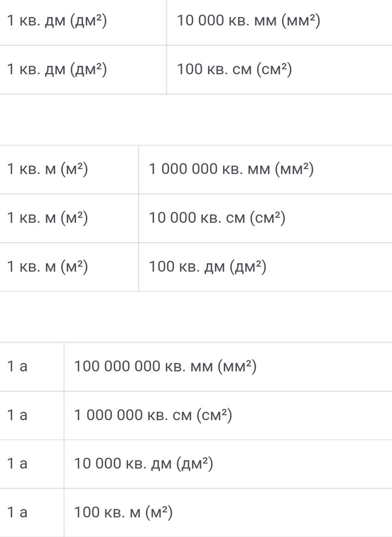Select the cell '1 000 000 кв. мм (мм²)'
This screenshot has height=537, width=392.
(265, 170)
